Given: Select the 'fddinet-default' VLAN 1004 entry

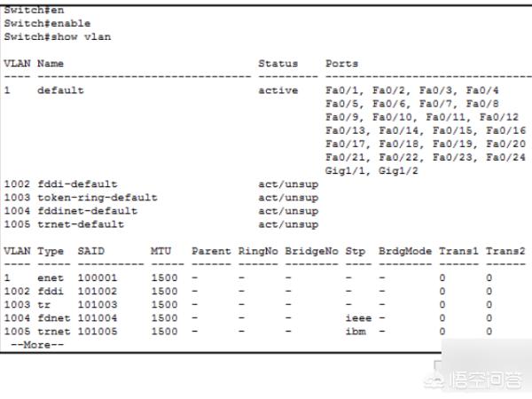Looking at the screenshot, I should 87,211.
